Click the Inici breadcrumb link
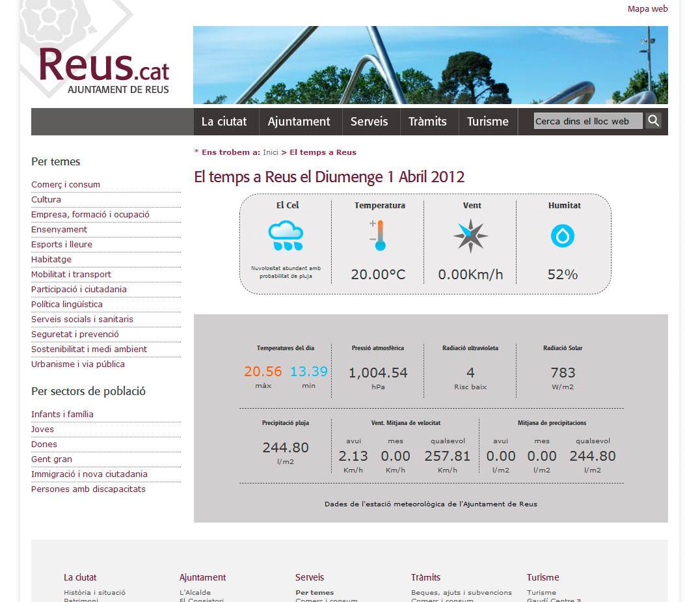 (271, 152)
